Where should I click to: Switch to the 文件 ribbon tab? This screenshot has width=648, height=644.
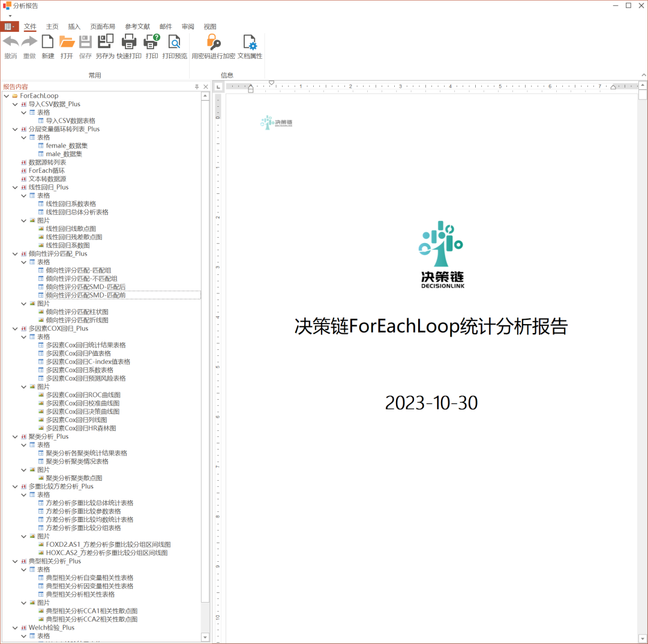click(30, 26)
